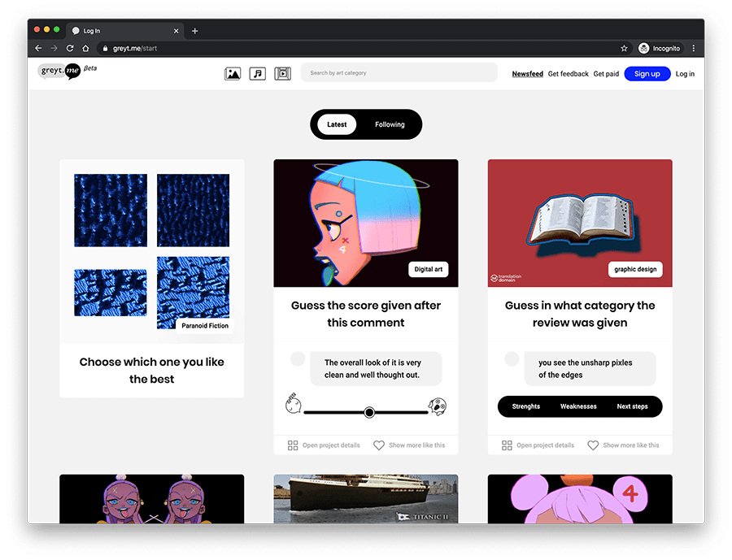This screenshot has width=732, height=560.
Task: Open Get feedback page
Action: tap(569, 74)
